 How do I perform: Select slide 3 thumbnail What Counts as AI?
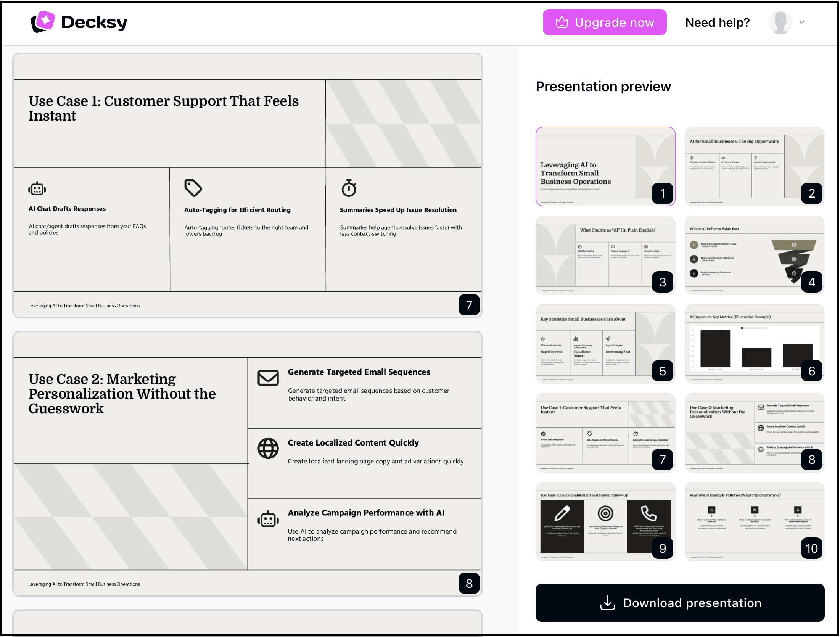605,255
